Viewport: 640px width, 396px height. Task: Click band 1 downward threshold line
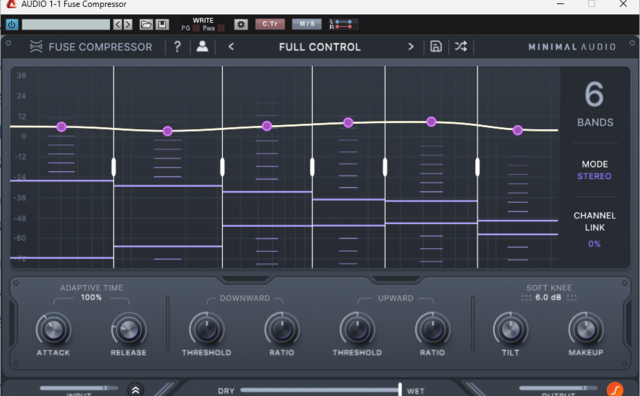pyautogui.click(x=62, y=180)
